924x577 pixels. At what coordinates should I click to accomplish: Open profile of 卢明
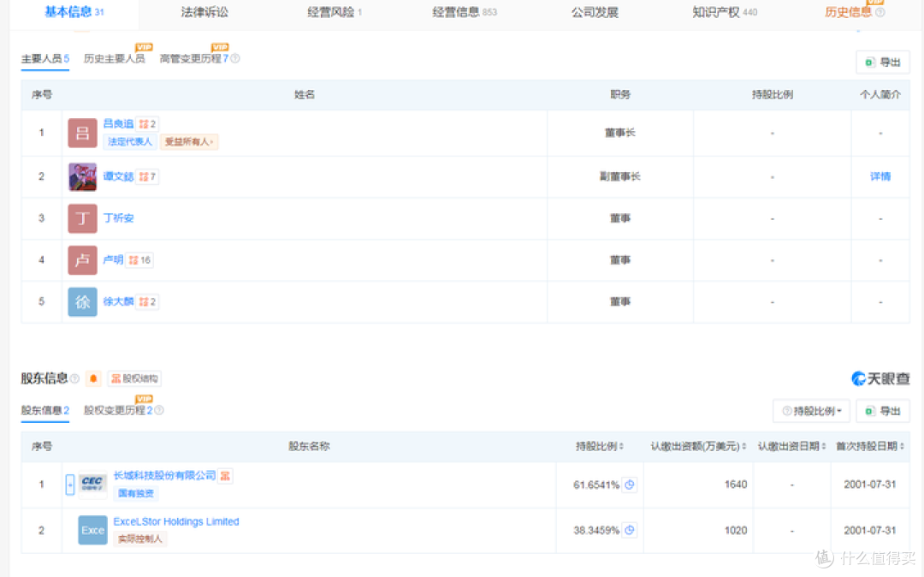coord(113,260)
